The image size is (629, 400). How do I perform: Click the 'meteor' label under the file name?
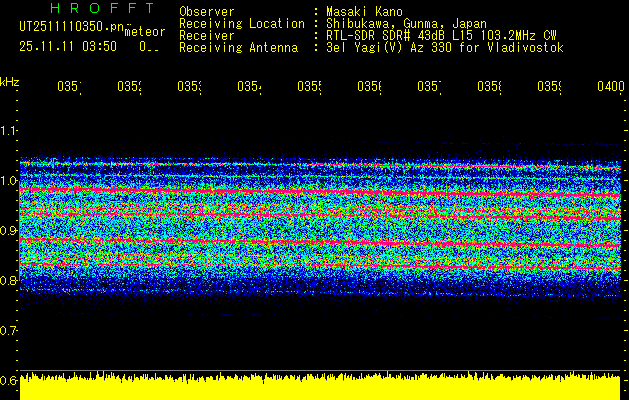(145, 32)
